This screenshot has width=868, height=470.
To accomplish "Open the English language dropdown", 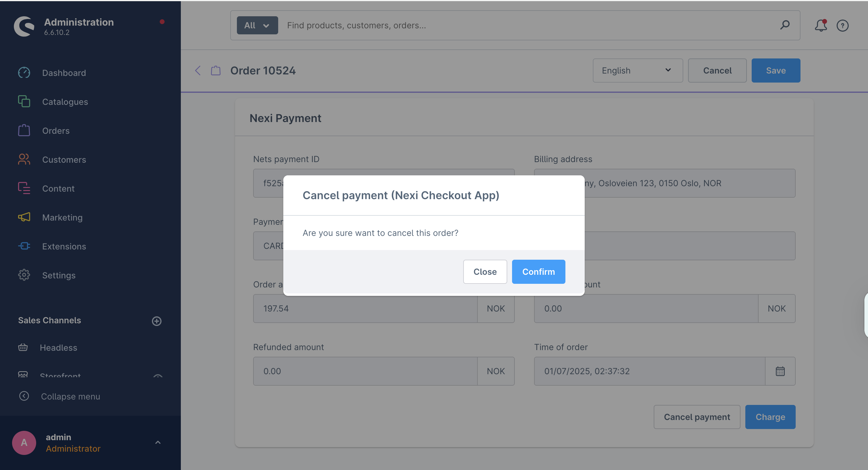I will click(637, 70).
